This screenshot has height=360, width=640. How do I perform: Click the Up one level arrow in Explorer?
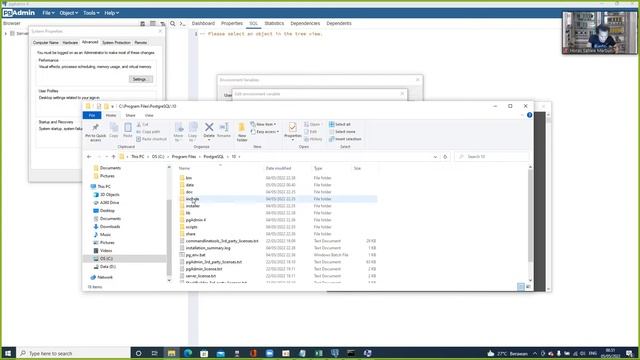[x=113, y=157]
